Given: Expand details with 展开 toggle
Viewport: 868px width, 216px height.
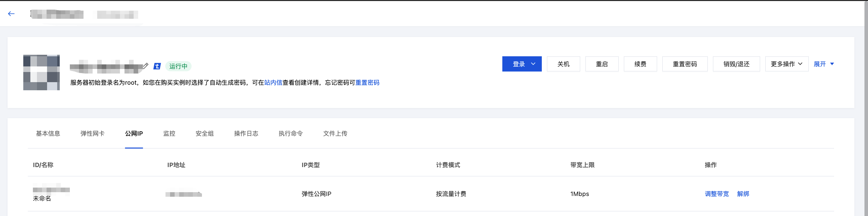Looking at the screenshot, I should point(823,64).
